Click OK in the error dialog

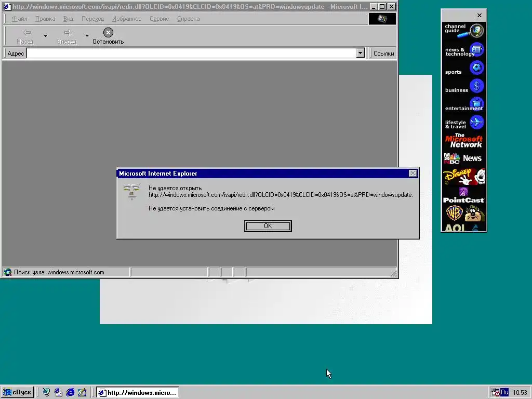tap(268, 226)
